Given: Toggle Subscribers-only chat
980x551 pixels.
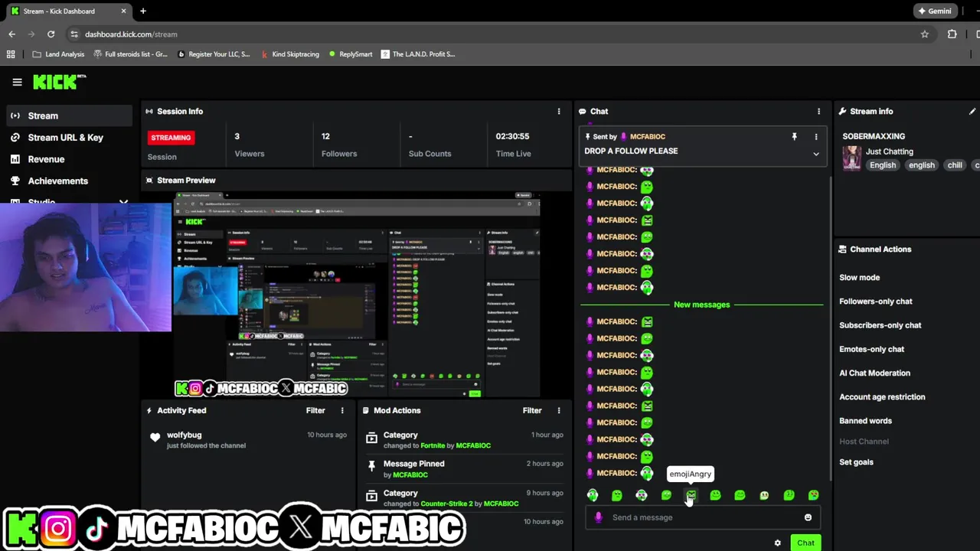Looking at the screenshot, I should [x=880, y=325].
